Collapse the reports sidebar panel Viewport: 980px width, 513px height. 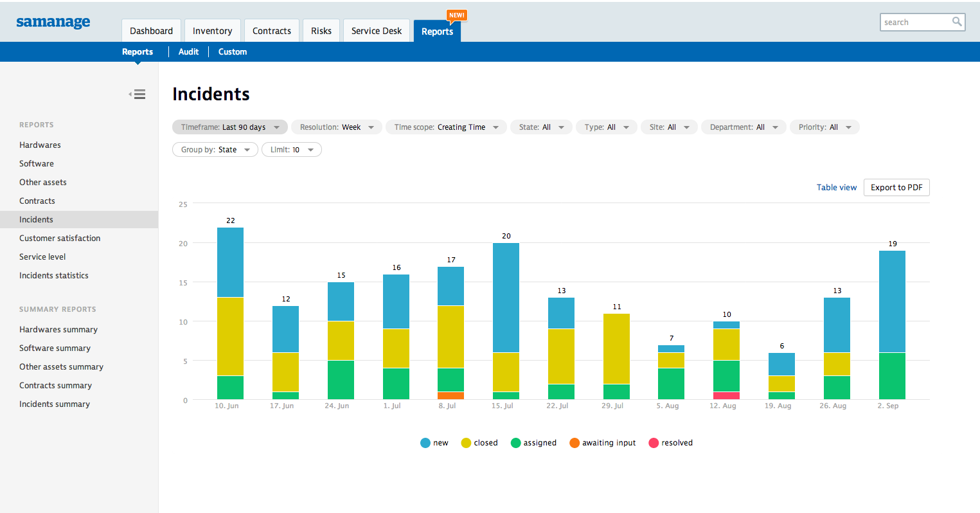click(138, 94)
